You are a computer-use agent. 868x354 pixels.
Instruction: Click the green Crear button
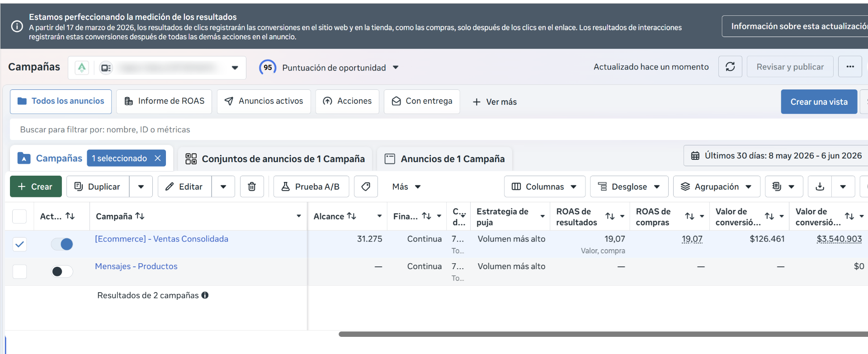[36, 186]
